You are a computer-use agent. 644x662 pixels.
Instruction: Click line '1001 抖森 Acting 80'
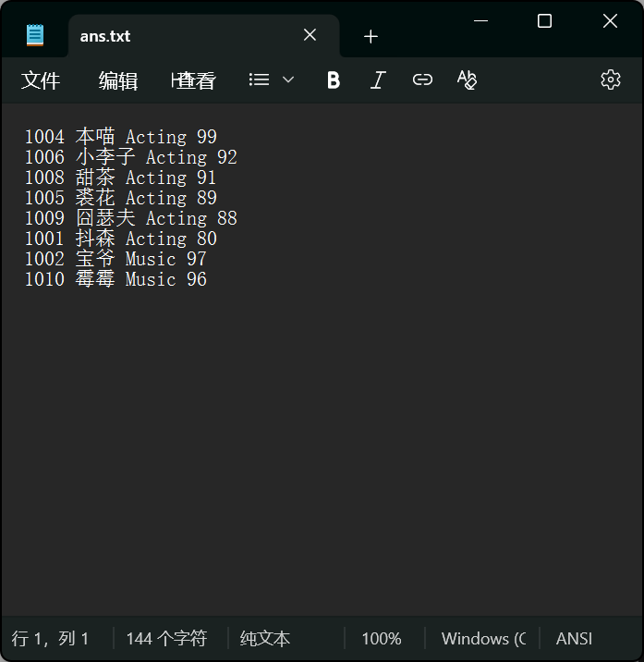(121, 239)
